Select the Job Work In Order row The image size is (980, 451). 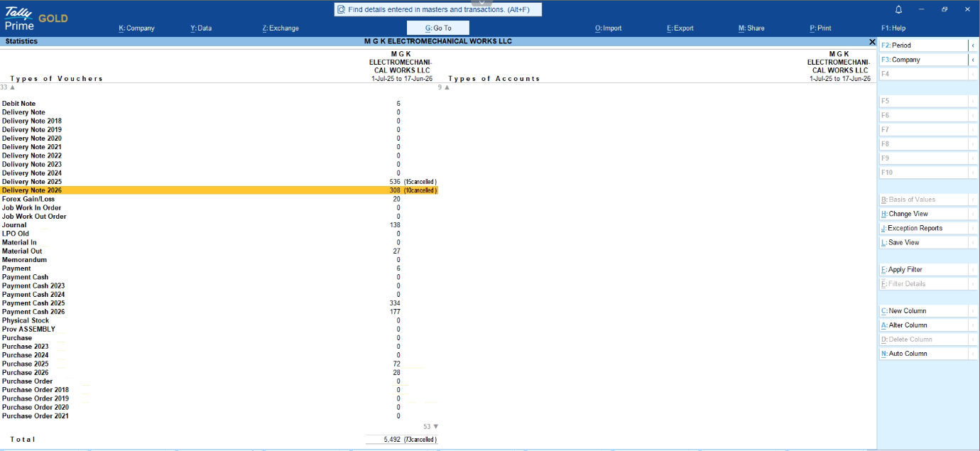tap(219, 208)
